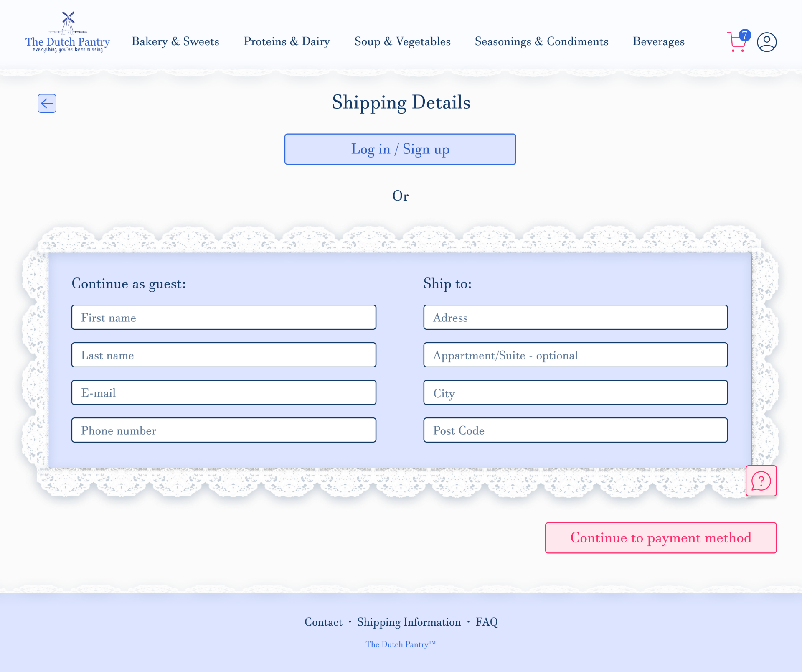Browse Seasonings & Condiments category
The image size is (802, 672).
(541, 41)
